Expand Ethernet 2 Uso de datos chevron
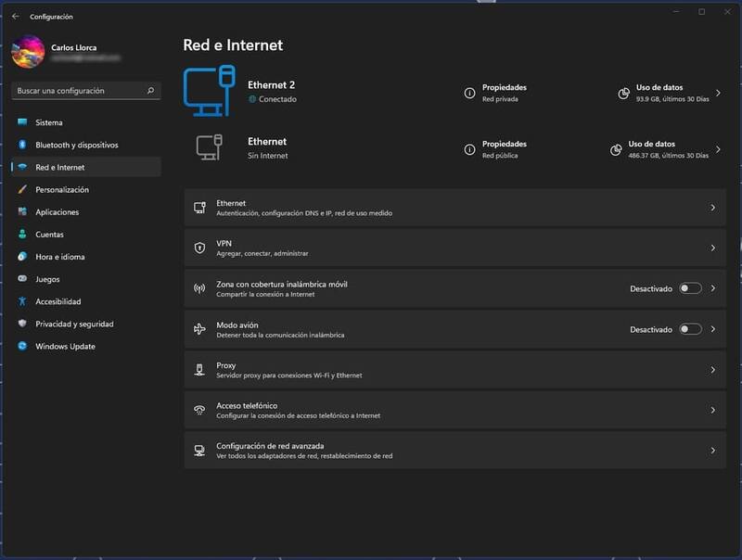 (x=718, y=93)
